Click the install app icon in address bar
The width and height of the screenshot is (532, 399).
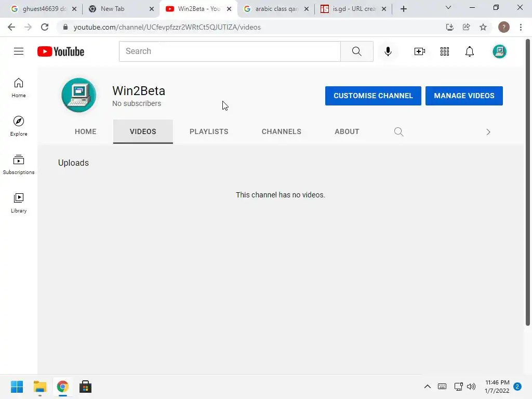point(449,27)
